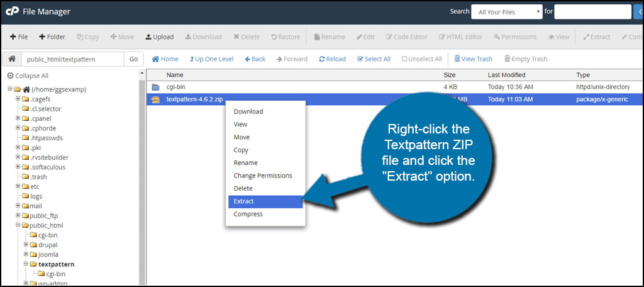Click Select All files
Viewport: 644px width, 287px height.
(374, 59)
